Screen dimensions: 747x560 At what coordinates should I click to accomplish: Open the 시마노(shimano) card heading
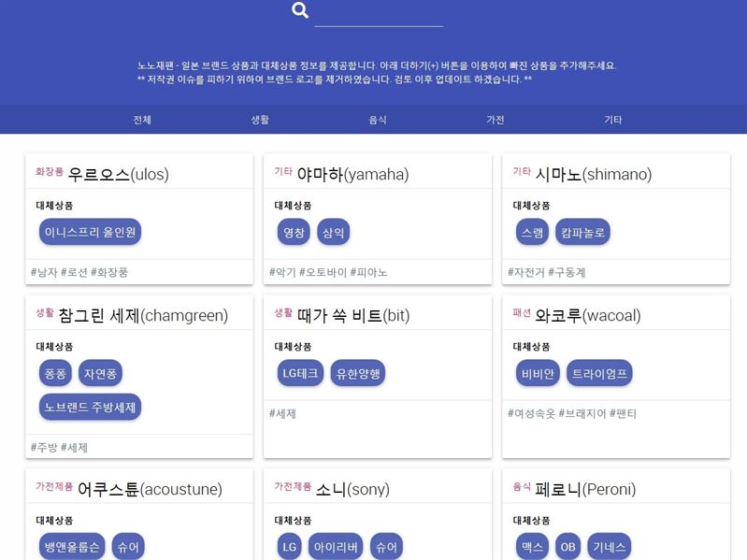point(594,174)
